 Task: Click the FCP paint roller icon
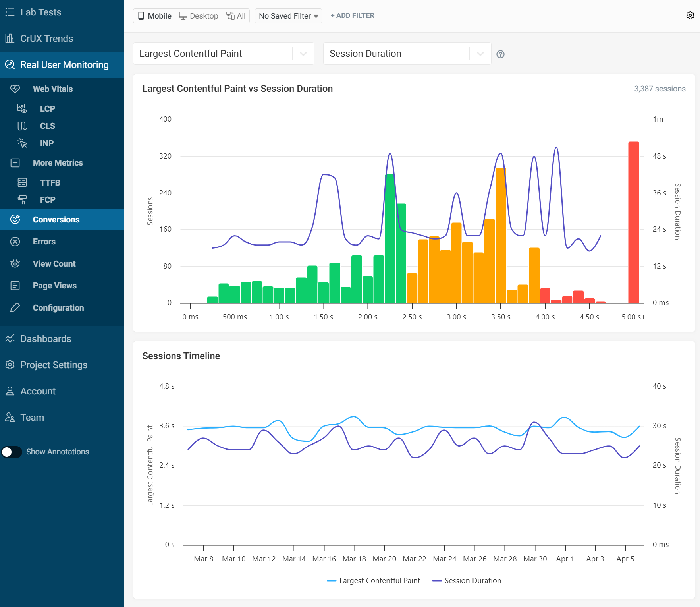coord(22,200)
